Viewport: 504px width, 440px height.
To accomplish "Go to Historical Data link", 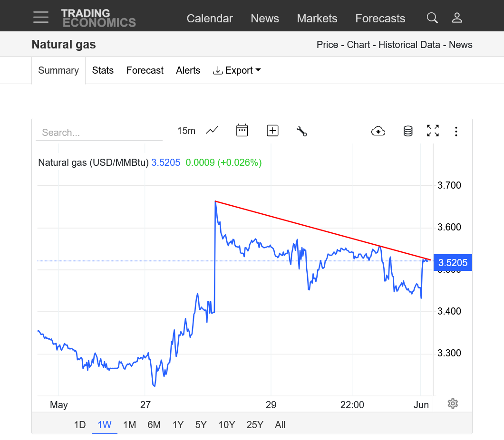I will (x=410, y=45).
